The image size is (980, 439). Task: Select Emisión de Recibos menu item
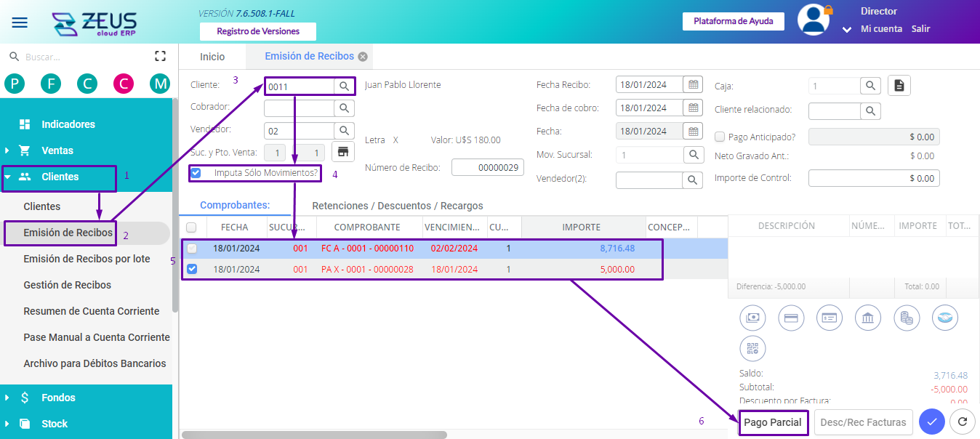68,233
